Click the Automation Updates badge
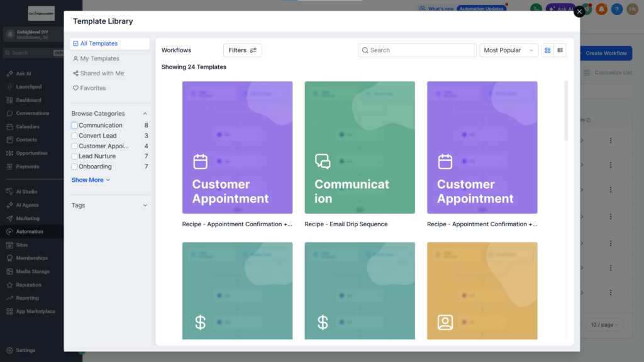The image size is (644, 362). [x=481, y=9]
